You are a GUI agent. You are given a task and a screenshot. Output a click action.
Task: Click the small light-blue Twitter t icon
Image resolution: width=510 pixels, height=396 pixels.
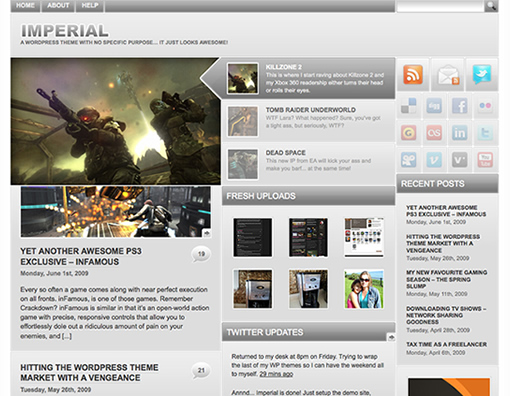[x=485, y=133]
